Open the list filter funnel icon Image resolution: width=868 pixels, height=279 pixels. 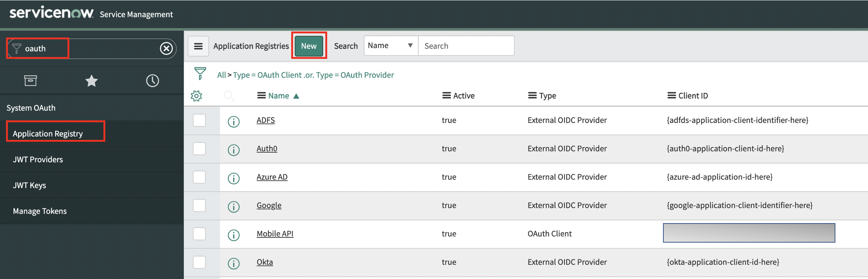200,73
